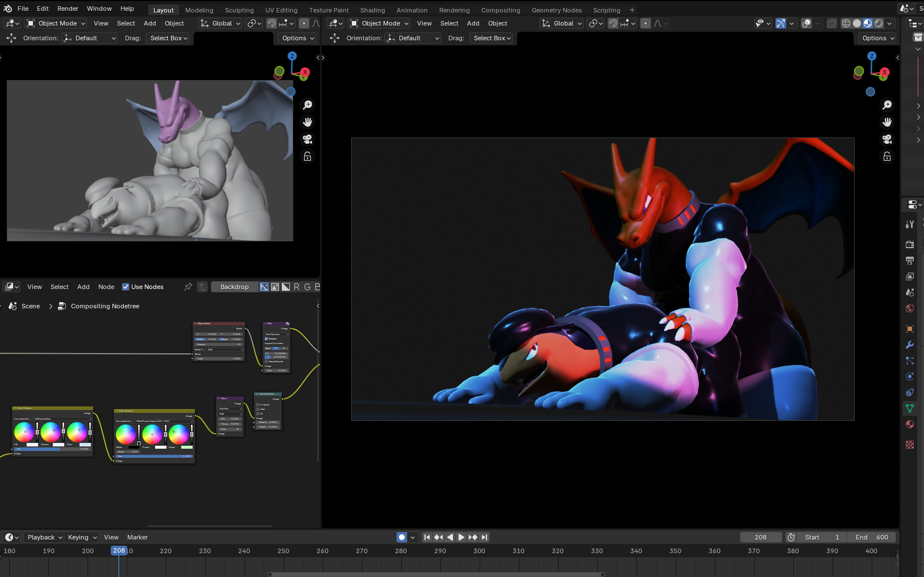
Task: Uncheck the Use Nodes checkbox
Action: point(126,287)
